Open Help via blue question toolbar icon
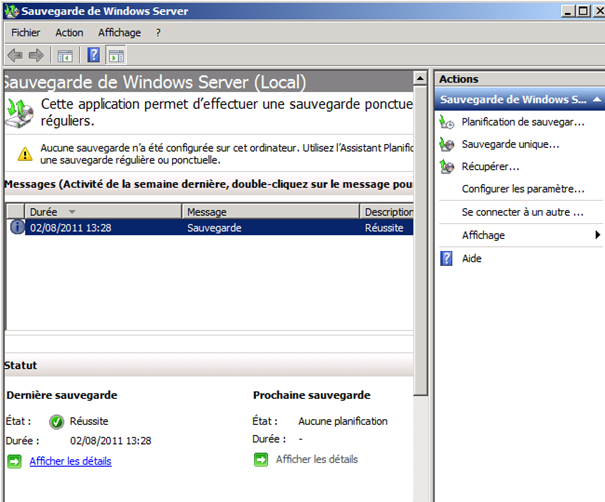The width and height of the screenshot is (605, 502). 94,55
